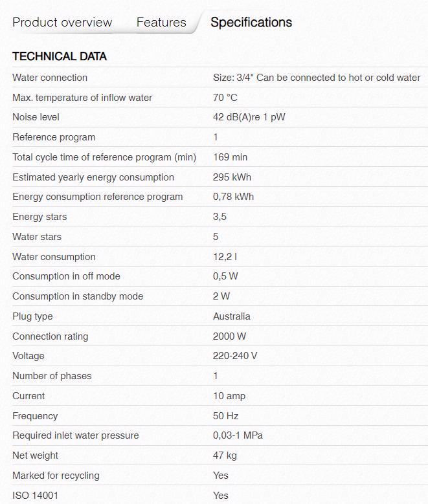Click the 42 dB(A)re 1 pW value
Screen dimensions: 428x504
click(249, 117)
